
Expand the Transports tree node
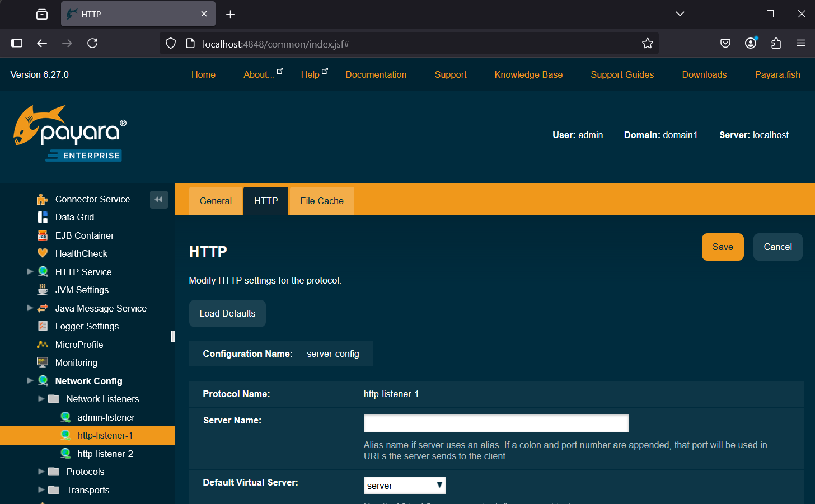click(41, 489)
